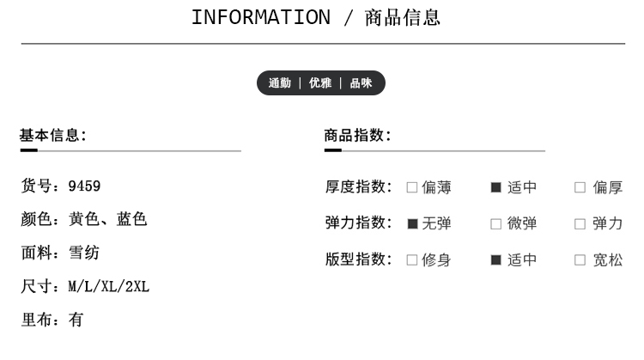This screenshot has width=644, height=360.
Task: Click the 优雅 tag in the pill
Action: point(320,83)
